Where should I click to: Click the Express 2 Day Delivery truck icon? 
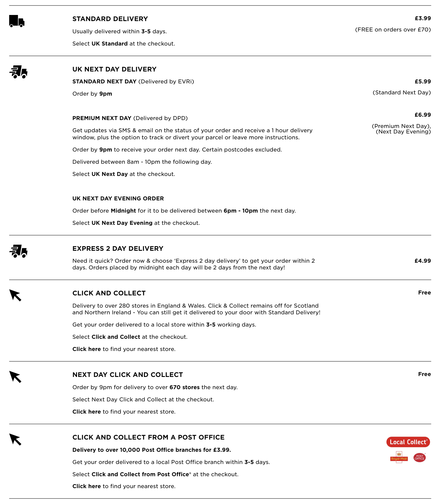click(18, 251)
